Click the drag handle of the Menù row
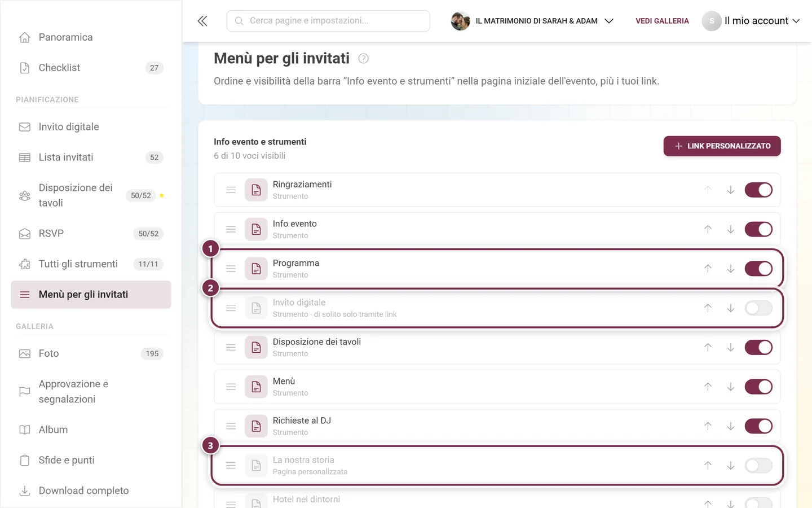 click(231, 387)
